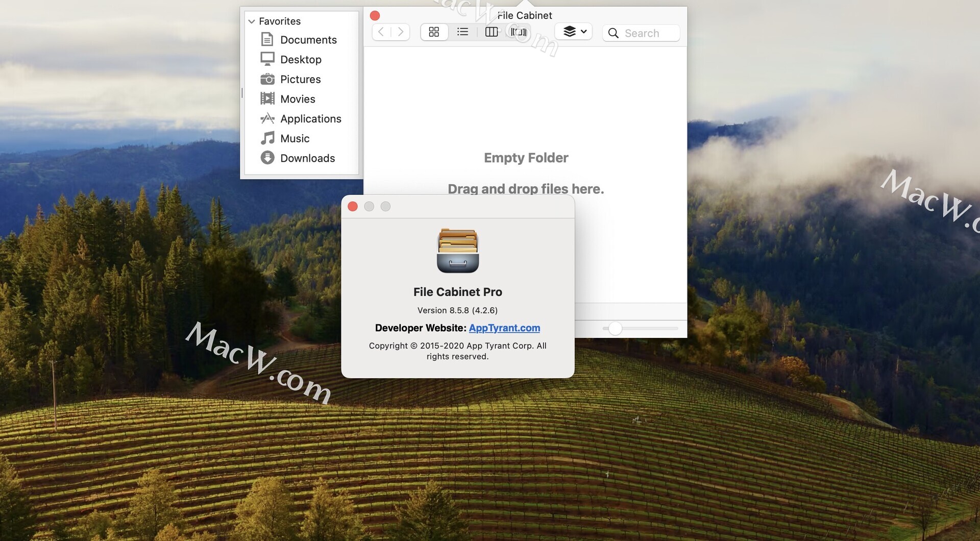The image size is (980, 541).
Task: Click the File Cabinet Pro app icon
Action: (x=458, y=251)
